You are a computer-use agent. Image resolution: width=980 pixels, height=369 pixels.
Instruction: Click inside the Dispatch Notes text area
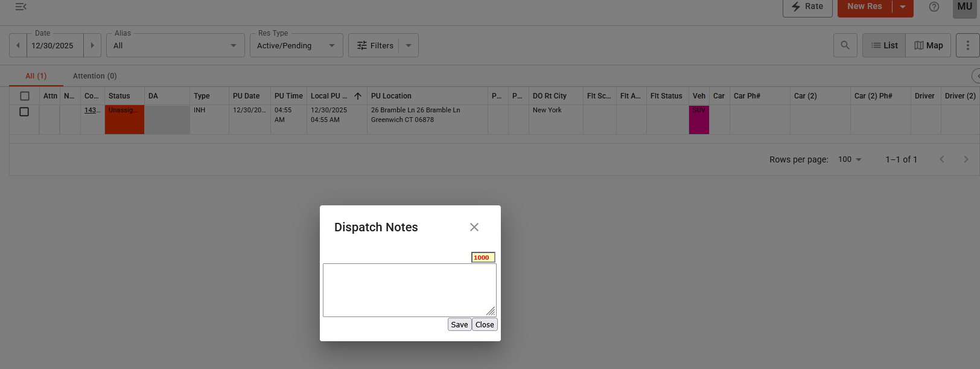[x=409, y=290]
